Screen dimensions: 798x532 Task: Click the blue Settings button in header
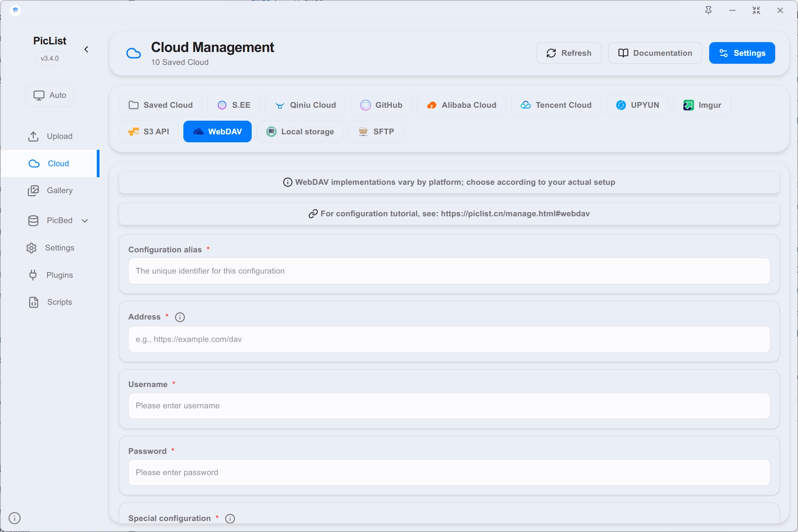(742, 53)
